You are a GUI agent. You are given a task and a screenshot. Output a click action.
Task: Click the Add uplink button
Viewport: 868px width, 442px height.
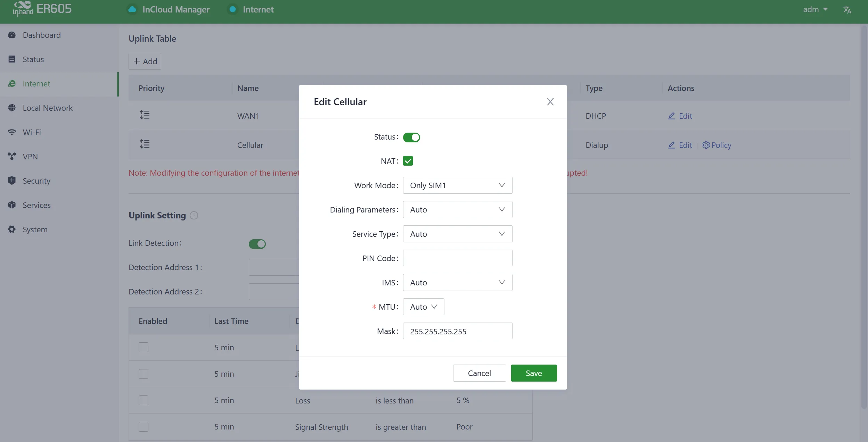(145, 61)
